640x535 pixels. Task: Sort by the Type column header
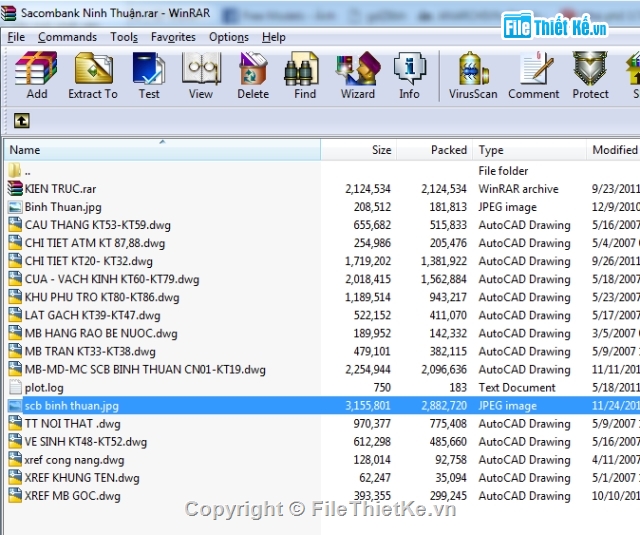pos(529,150)
